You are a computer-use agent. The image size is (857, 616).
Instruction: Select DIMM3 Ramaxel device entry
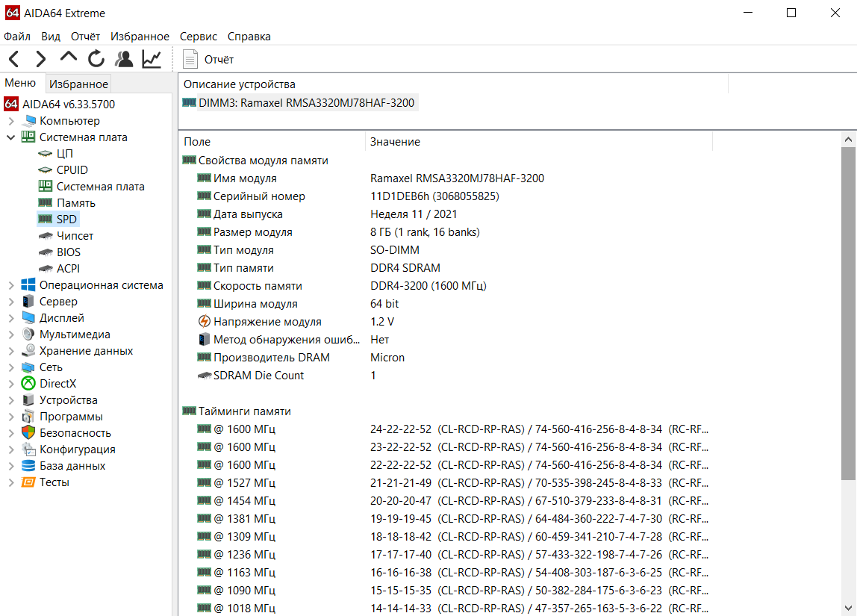[299, 103]
